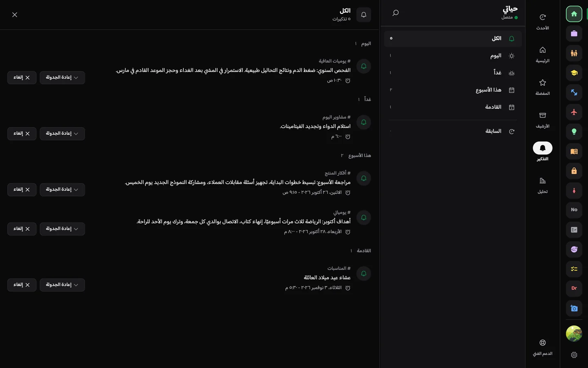Image resolution: width=588 pixels, height=368 pixels.
Task: Open the green home workspace icon
Action: (574, 14)
